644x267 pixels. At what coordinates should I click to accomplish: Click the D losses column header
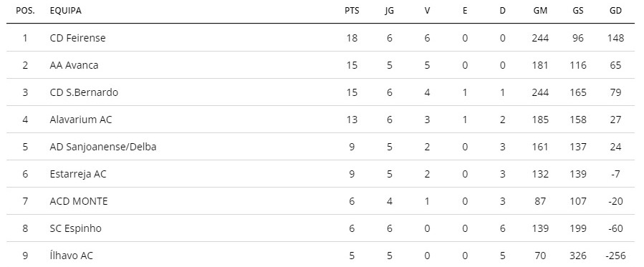(x=502, y=11)
